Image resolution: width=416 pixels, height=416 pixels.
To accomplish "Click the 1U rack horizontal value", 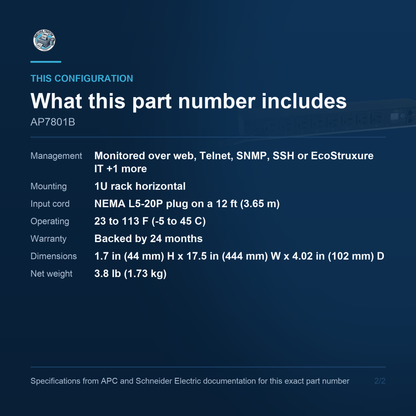I will (x=140, y=186).
